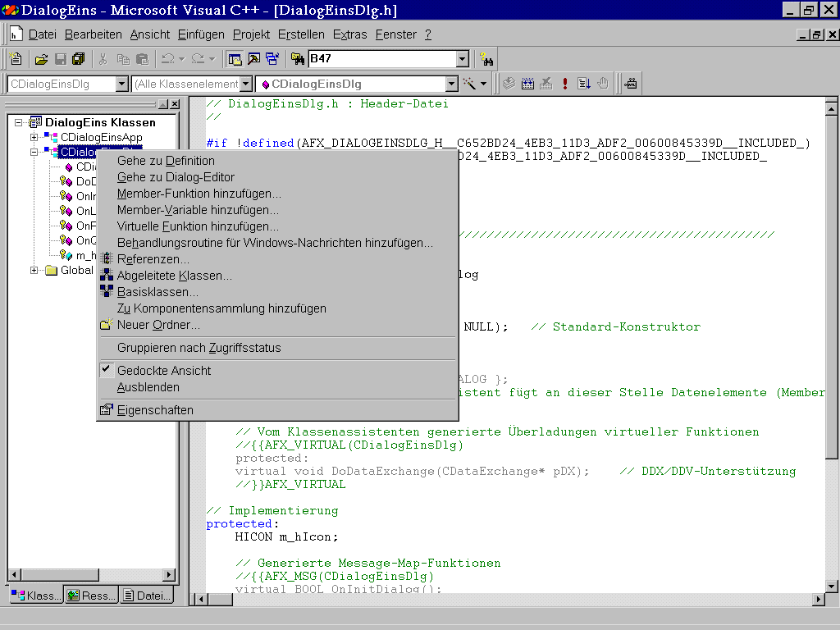Choose Abgeleitete Klassen entry

click(277, 276)
